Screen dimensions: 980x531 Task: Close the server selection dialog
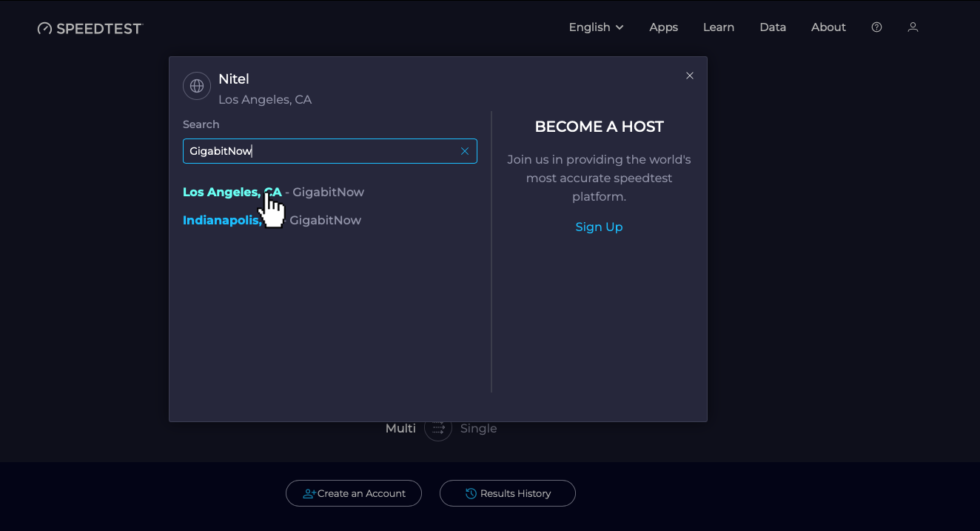click(x=690, y=76)
